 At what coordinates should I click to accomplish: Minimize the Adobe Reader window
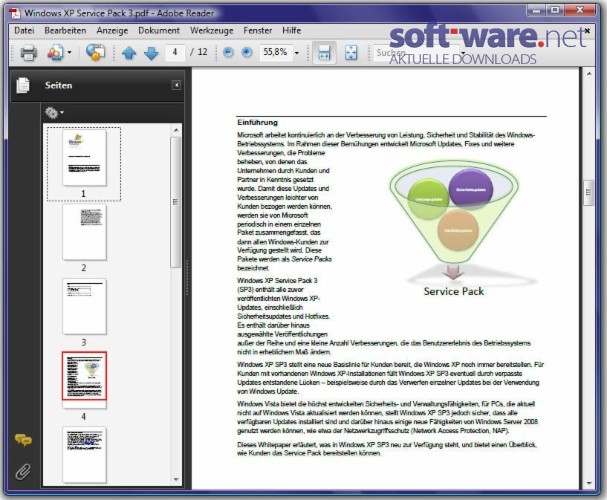click(537, 10)
